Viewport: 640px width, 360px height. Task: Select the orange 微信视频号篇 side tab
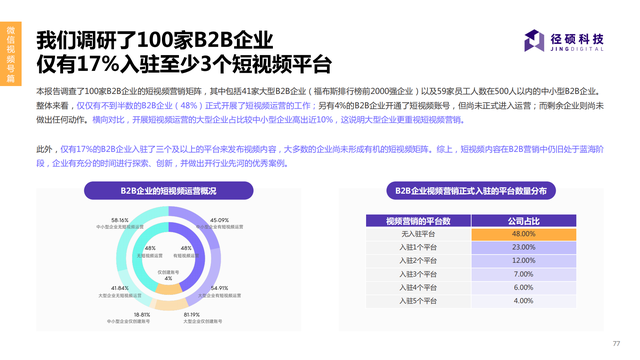tap(11, 53)
